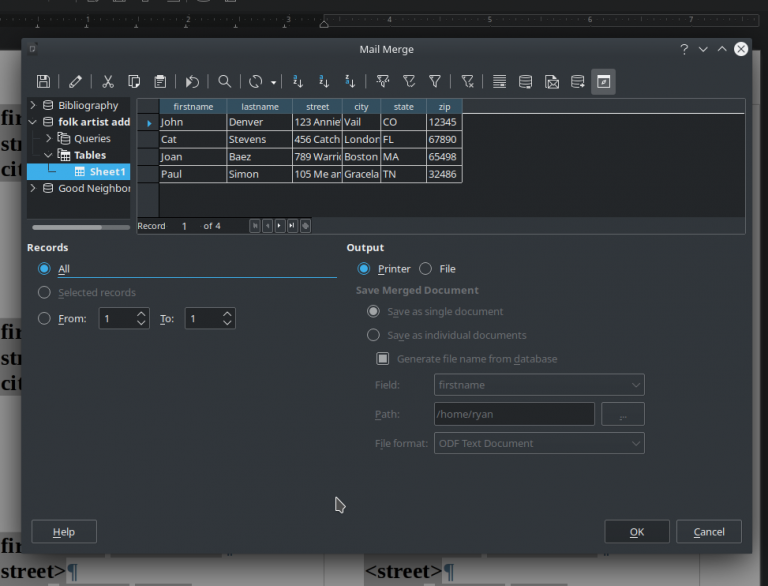Select Sheet1 in the tables tree
This screenshot has height=586, width=768.
(107, 172)
